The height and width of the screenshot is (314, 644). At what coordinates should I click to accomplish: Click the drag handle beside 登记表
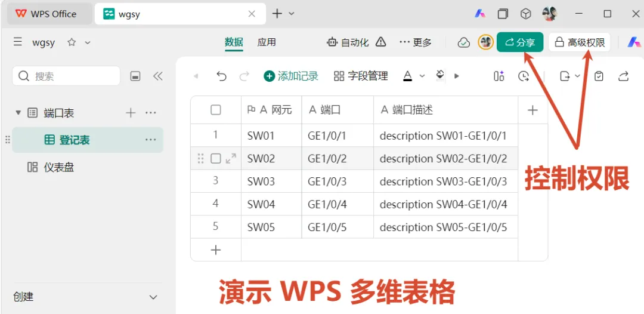pyautogui.click(x=7, y=140)
